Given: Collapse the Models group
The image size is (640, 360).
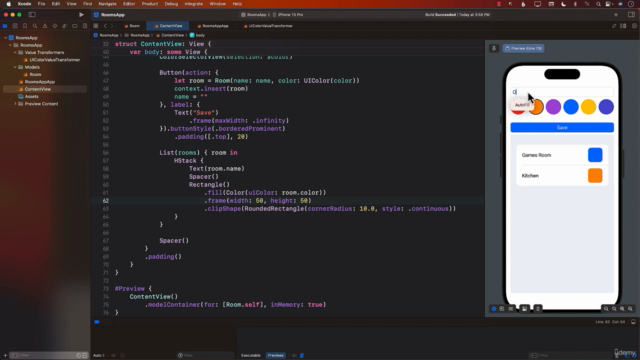Looking at the screenshot, I should point(15,67).
